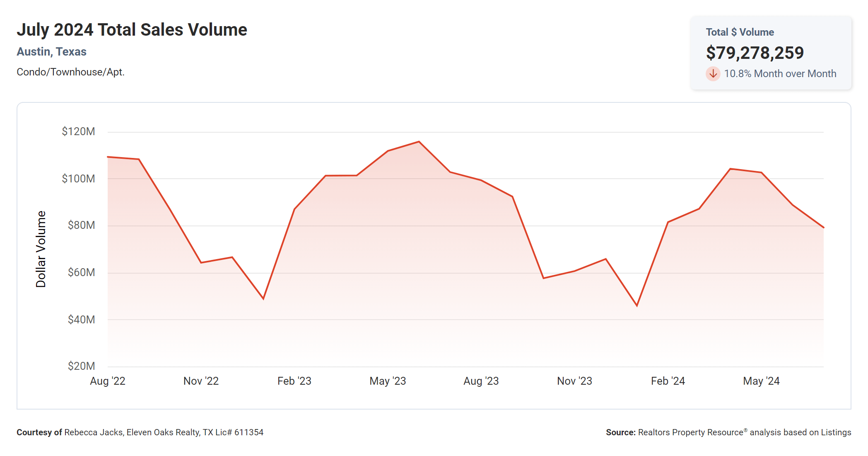868x456 pixels.
Task: Click the $120M y-axis label
Action: tap(78, 131)
